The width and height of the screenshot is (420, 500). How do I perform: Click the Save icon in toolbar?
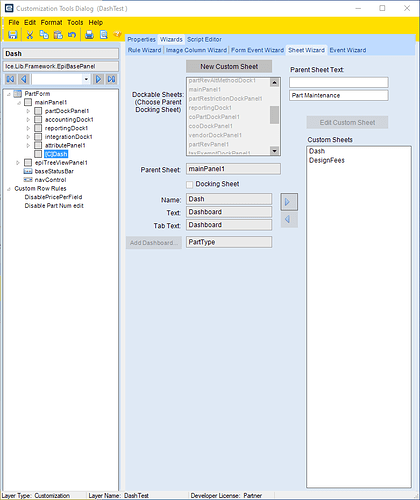[x=13, y=35]
